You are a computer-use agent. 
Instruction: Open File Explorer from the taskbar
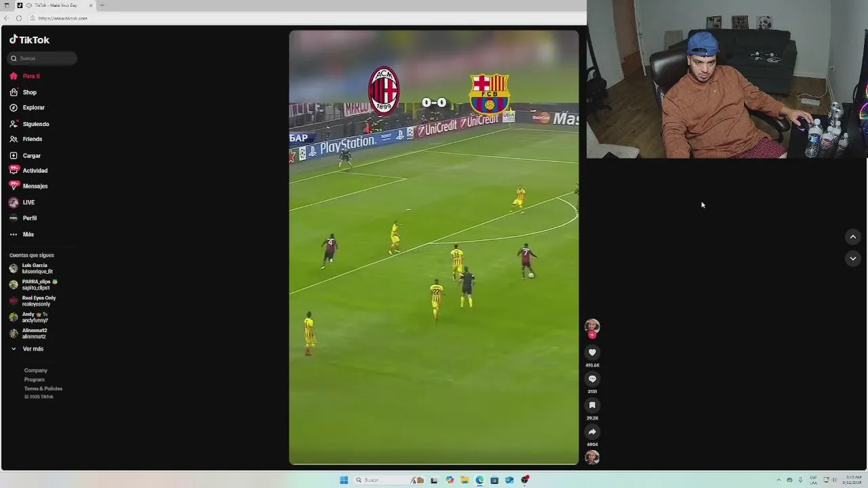[x=465, y=480]
